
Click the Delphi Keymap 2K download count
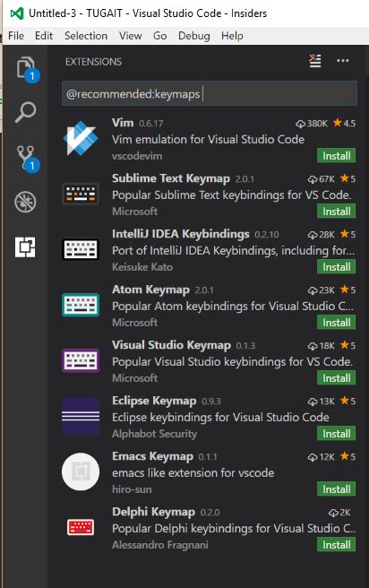pyautogui.click(x=339, y=513)
